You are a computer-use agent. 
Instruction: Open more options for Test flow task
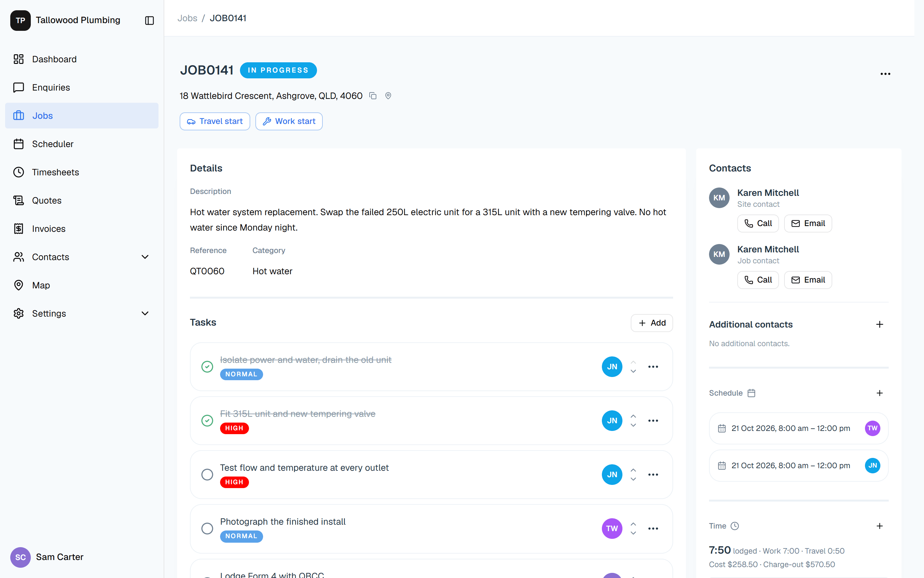[x=653, y=474]
